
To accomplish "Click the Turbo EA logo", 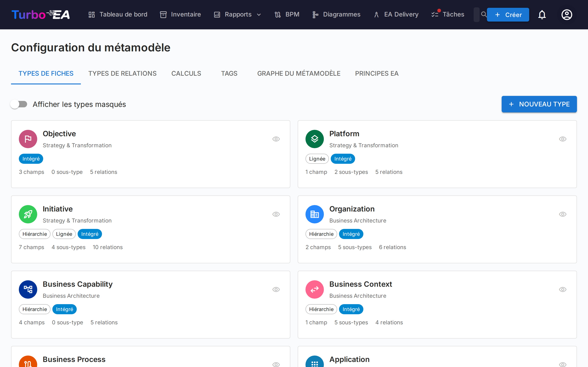I will tap(41, 14).
